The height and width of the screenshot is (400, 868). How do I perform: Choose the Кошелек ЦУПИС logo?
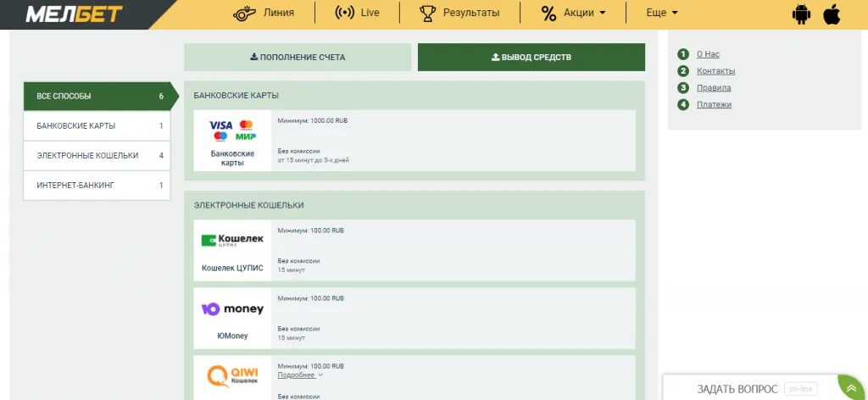click(x=232, y=240)
